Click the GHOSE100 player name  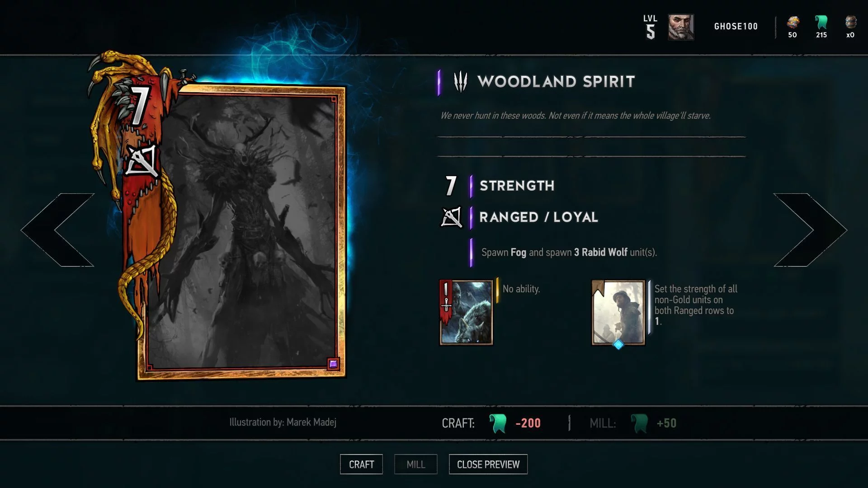tap(736, 27)
